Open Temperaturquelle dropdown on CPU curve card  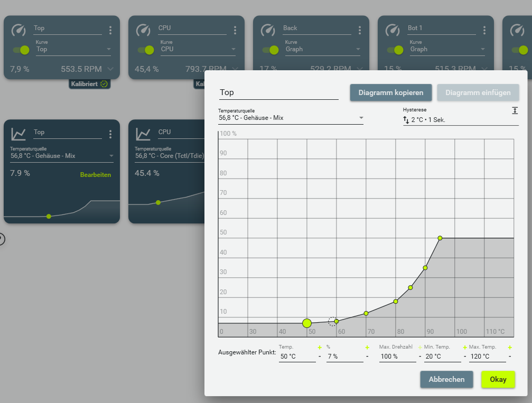170,156
